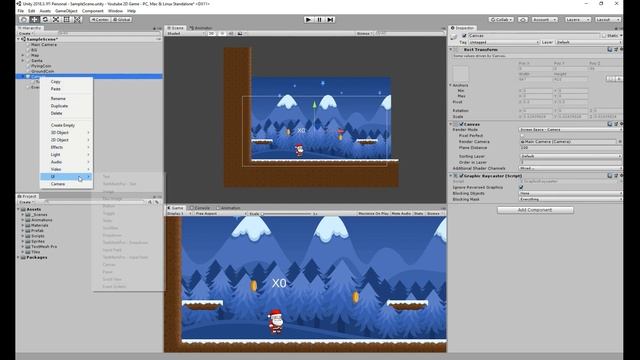Toggle Stats in Game view
The height and width of the screenshot is (360, 640).
click(418, 213)
